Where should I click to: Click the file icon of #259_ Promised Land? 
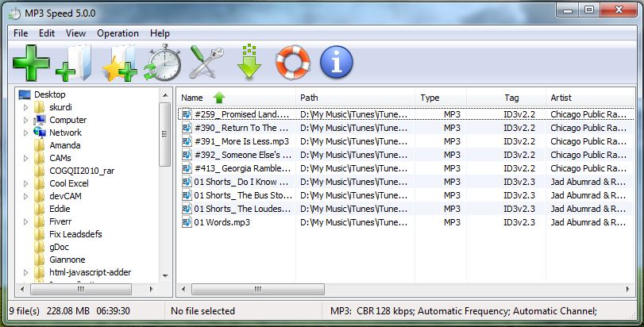coord(187,114)
